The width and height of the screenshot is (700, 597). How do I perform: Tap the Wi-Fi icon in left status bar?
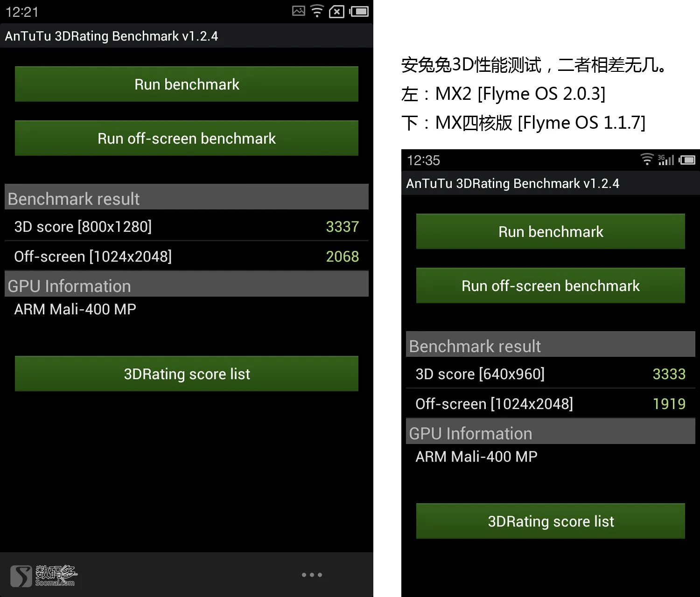click(x=317, y=11)
